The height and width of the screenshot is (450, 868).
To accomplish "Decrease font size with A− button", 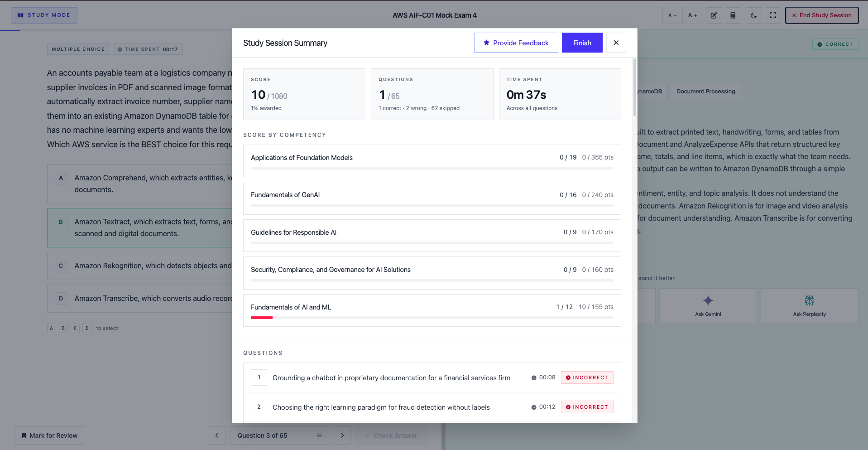I will (672, 15).
